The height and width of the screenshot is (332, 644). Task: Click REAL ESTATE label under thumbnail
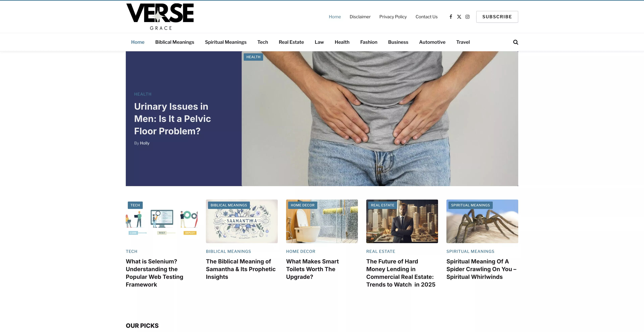pos(381,252)
